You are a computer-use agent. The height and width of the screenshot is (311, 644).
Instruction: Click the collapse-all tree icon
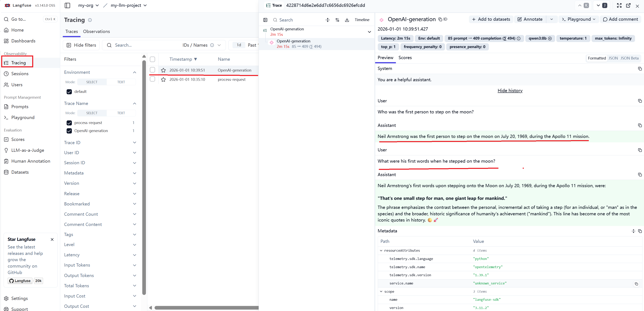[327, 20]
